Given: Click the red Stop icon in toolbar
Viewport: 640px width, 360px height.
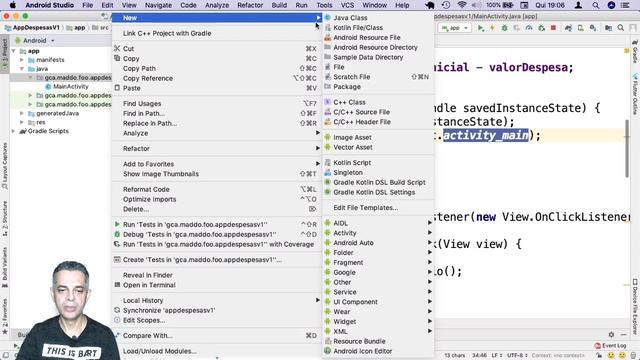Looking at the screenshot, I should (553, 28).
